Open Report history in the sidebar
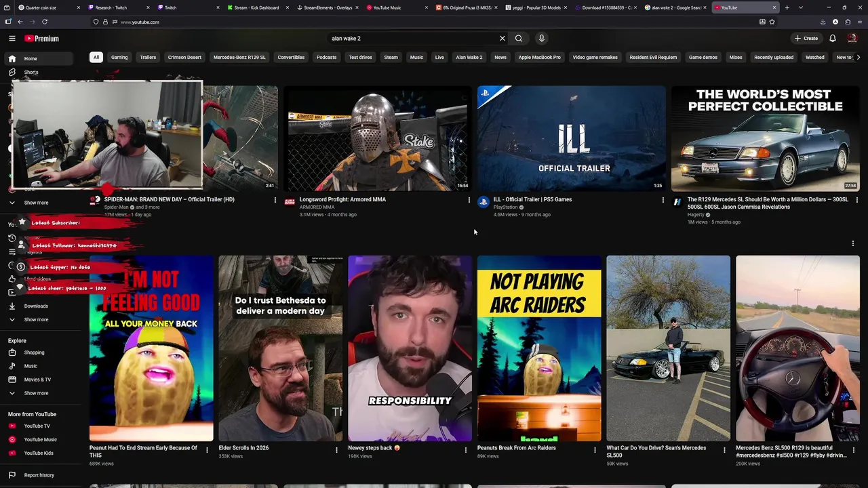This screenshot has height=488, width=868. tap(41, 475)
